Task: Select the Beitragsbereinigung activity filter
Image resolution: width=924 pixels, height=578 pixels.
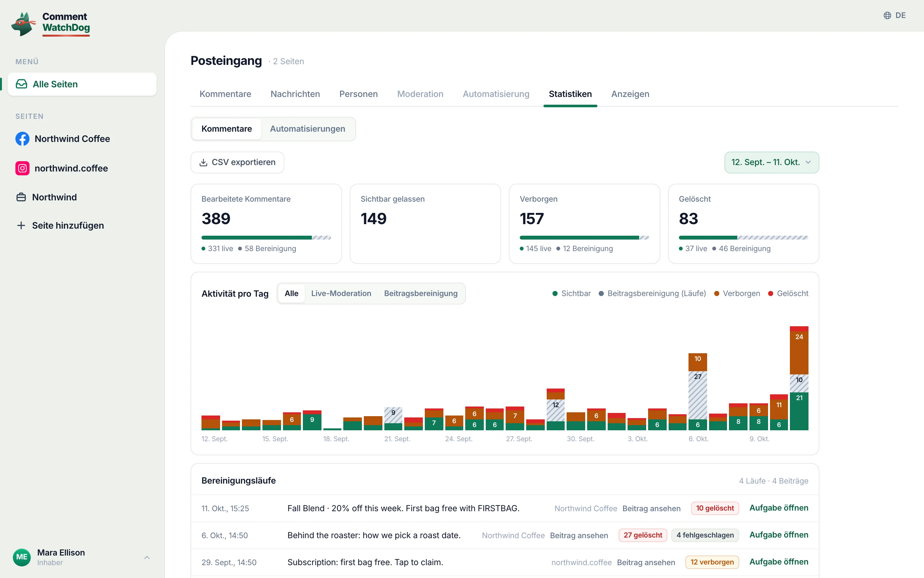Action: point(421,293)
